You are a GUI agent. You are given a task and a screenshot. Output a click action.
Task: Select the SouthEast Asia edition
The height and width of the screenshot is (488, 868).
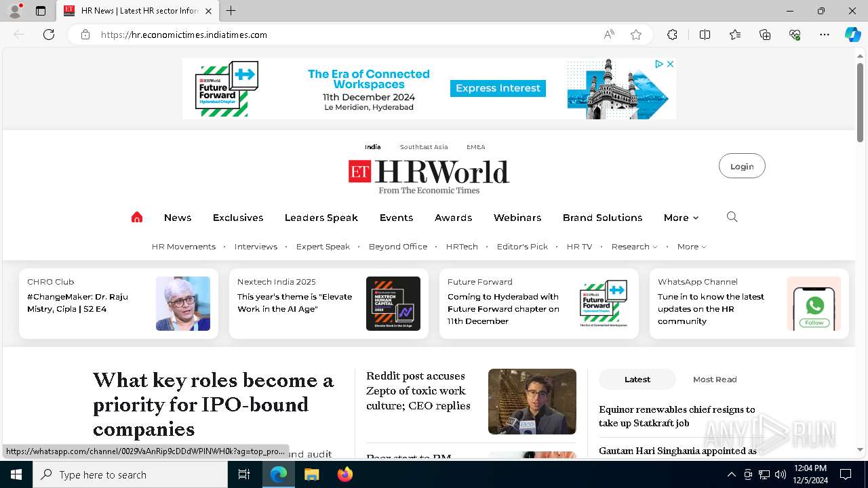pyautogui.click(x=424, y=146)
